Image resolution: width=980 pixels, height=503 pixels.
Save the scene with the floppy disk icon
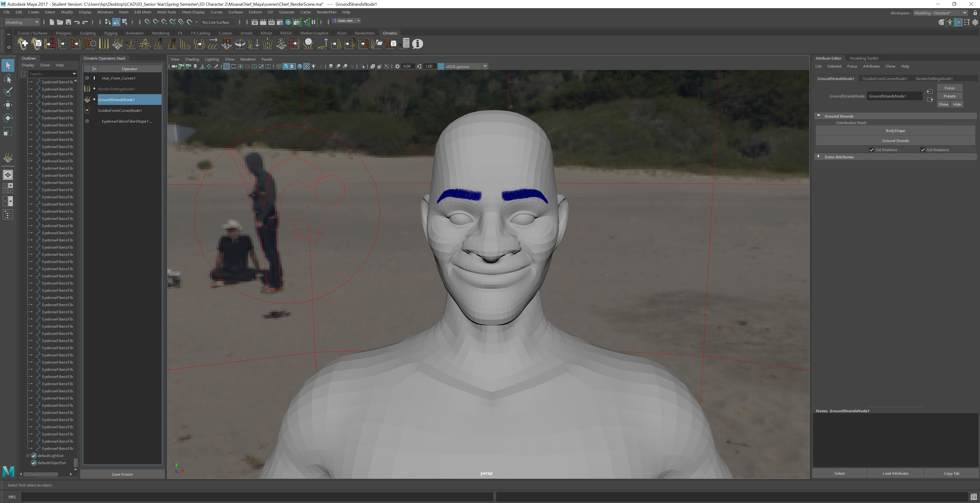point(68,22)
